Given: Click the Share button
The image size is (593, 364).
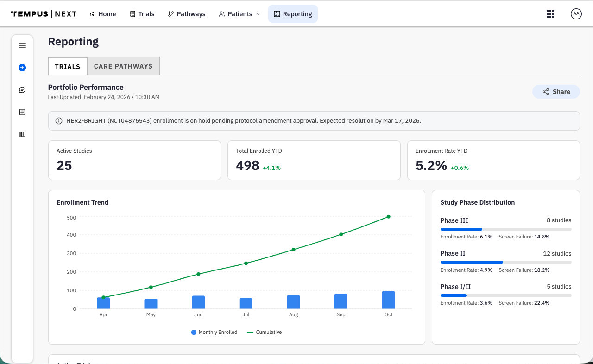Looking at the screenshot, I should coord(556,92).
